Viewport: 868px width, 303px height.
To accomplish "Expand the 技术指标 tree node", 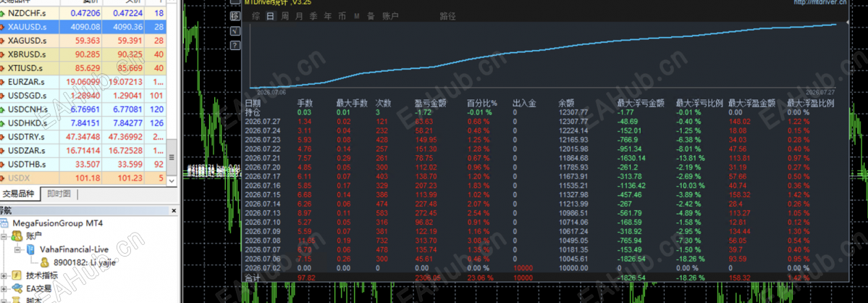I will (4, 275).
